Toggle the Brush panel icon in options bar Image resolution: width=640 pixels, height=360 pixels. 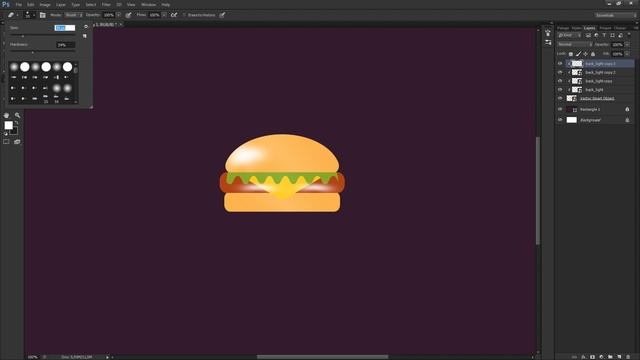click(x=42, y=15)
